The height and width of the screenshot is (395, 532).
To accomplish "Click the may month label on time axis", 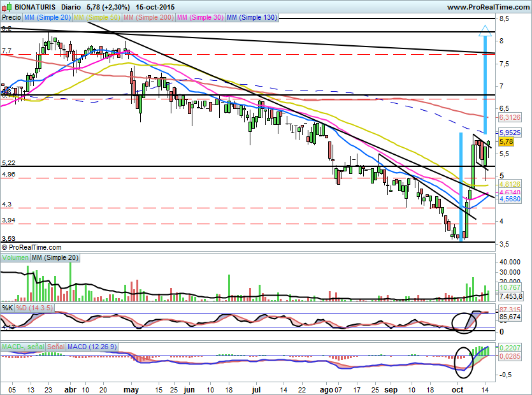I will coord(131,390).
